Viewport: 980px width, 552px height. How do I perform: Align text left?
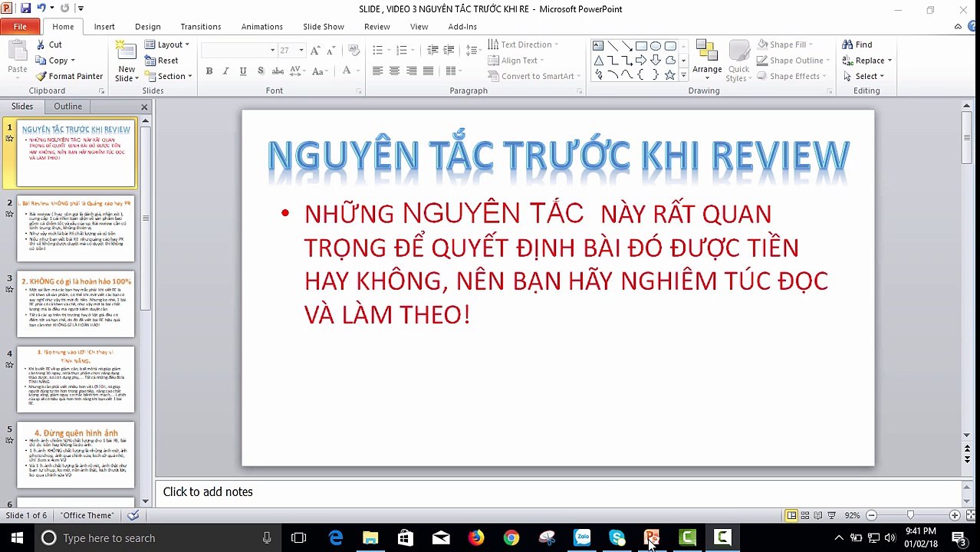click(377, 71)
